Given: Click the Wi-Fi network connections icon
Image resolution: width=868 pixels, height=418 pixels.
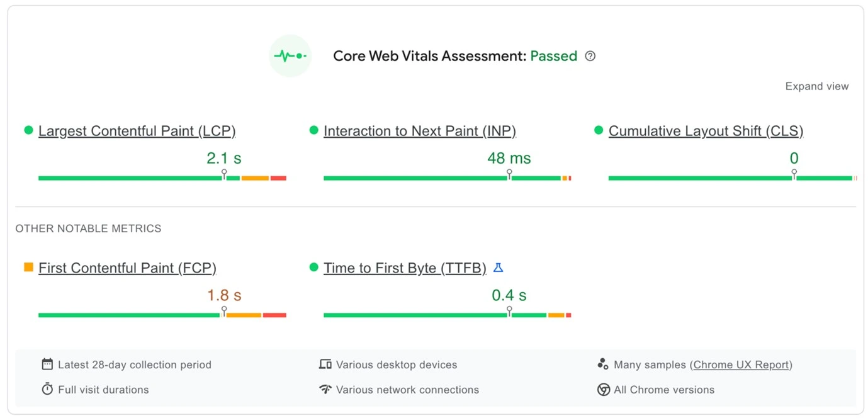Looking at the screenshot, I should pos(325,389).
